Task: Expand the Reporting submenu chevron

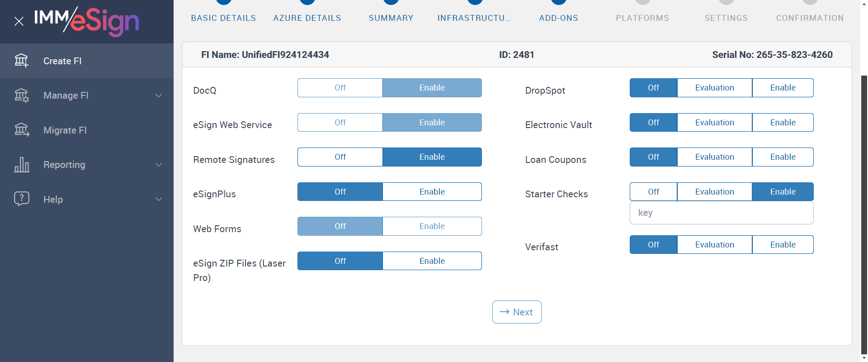Action: coord(159,165)
